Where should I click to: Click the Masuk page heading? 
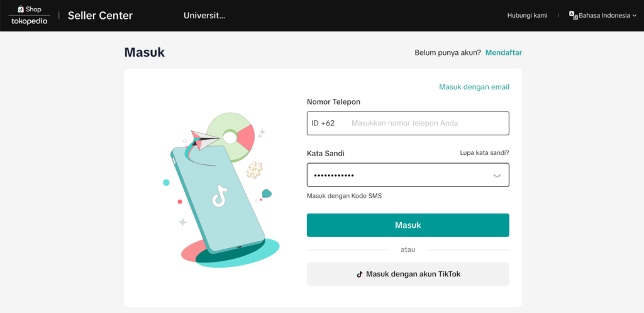click(144, 53)
